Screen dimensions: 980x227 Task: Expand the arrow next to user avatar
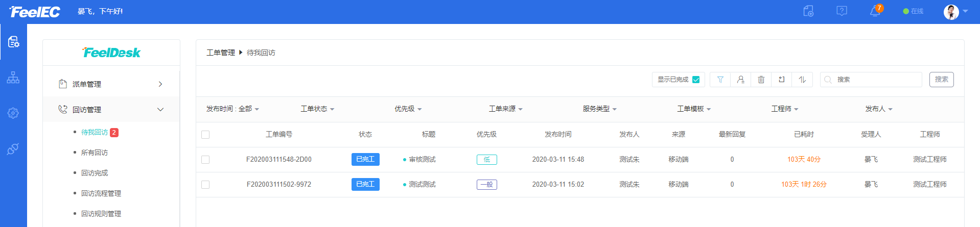[965, 11]
